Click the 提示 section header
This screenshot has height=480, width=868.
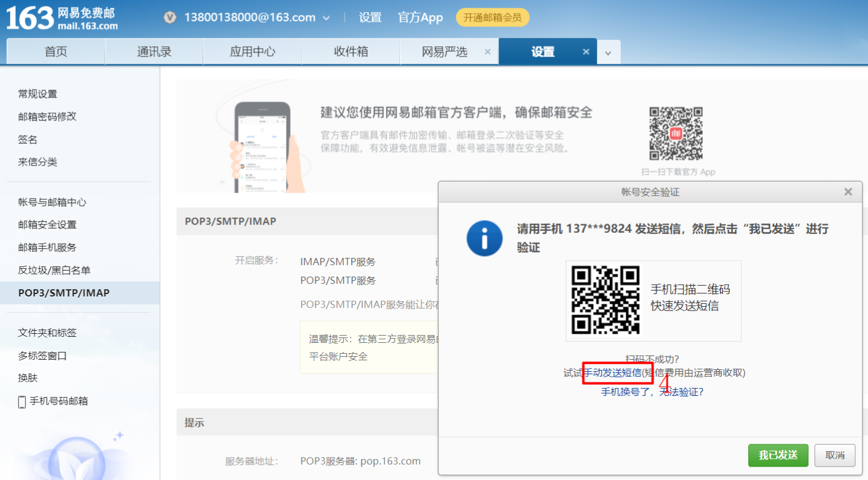pos(194,423)
